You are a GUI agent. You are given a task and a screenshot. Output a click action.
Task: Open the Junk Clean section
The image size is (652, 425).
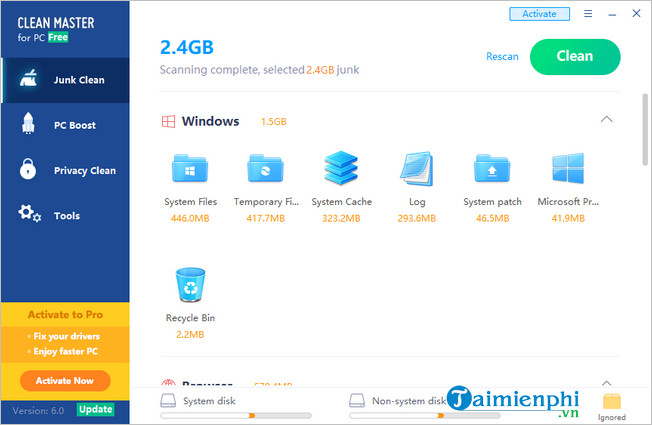point(65,80)
